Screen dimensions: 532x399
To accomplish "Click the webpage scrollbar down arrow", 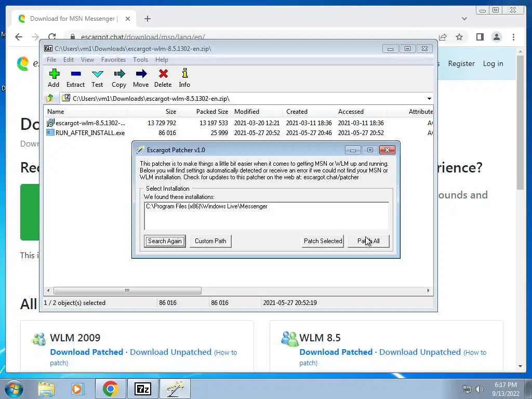I will [x=521, y=366].
